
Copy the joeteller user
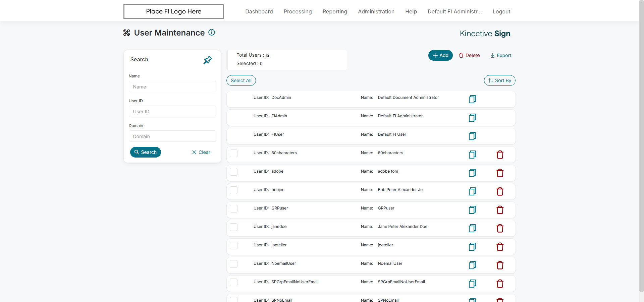click(x=472, y=247)
